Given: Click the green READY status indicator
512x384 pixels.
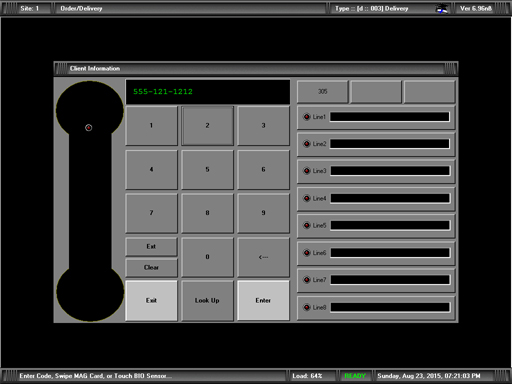Looking at the screenshot, I should click(x=355, y=376).
